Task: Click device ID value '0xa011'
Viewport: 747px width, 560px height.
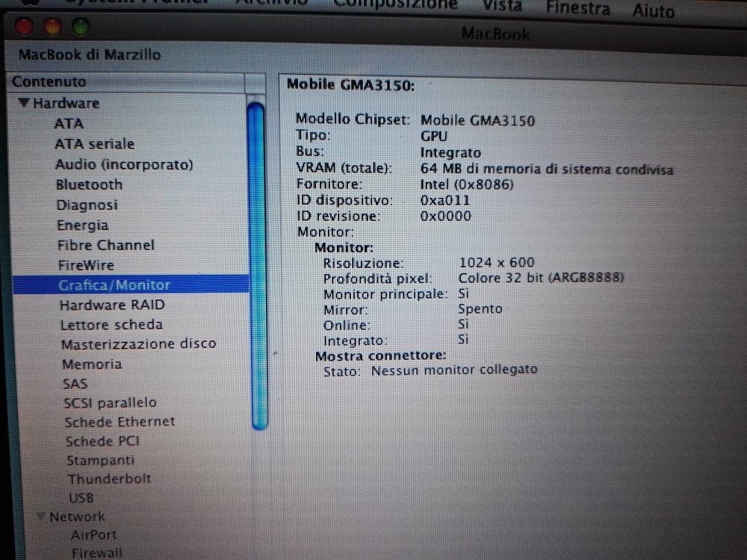Action: pos(445,200)
